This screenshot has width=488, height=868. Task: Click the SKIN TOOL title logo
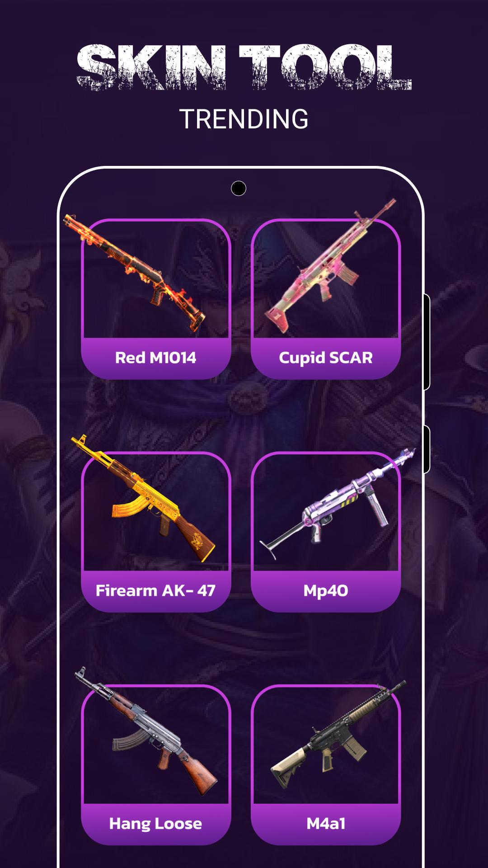point(244,67)
